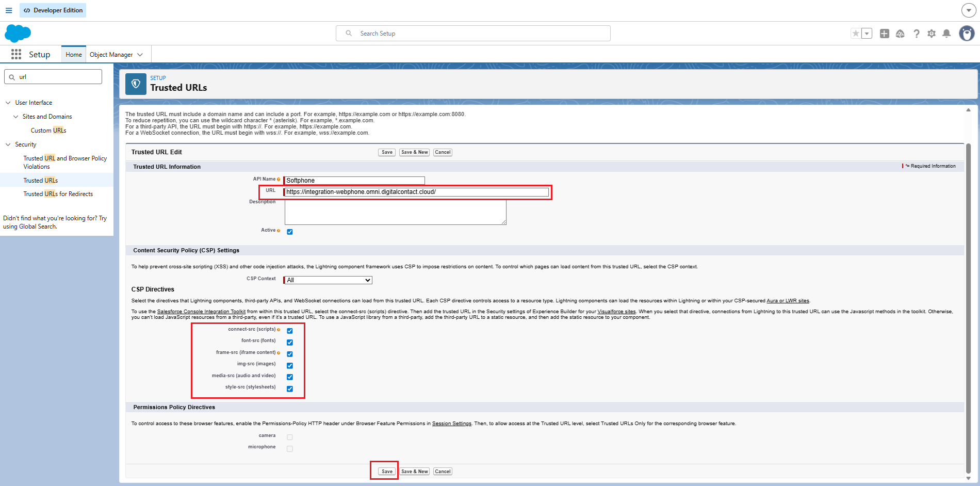Open the Session Settings link

[x=451, y=424]
